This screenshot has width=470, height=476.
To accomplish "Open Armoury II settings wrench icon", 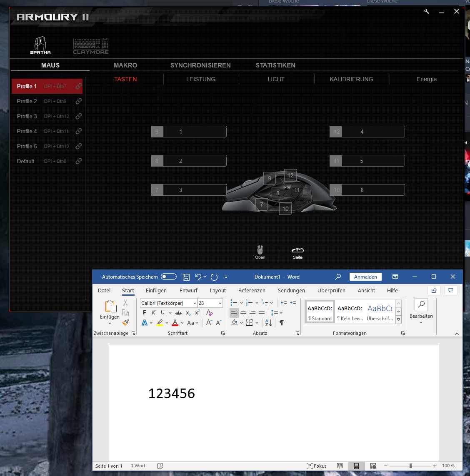I will point(426,12).
